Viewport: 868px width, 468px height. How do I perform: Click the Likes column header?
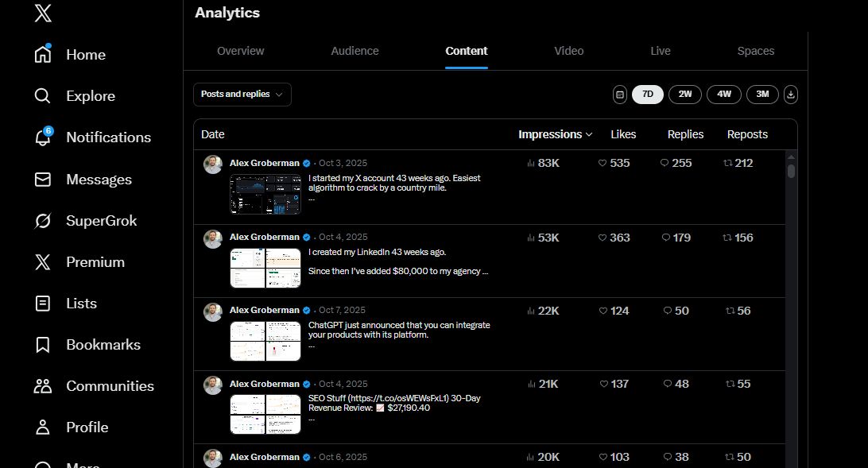pos(623,134)
